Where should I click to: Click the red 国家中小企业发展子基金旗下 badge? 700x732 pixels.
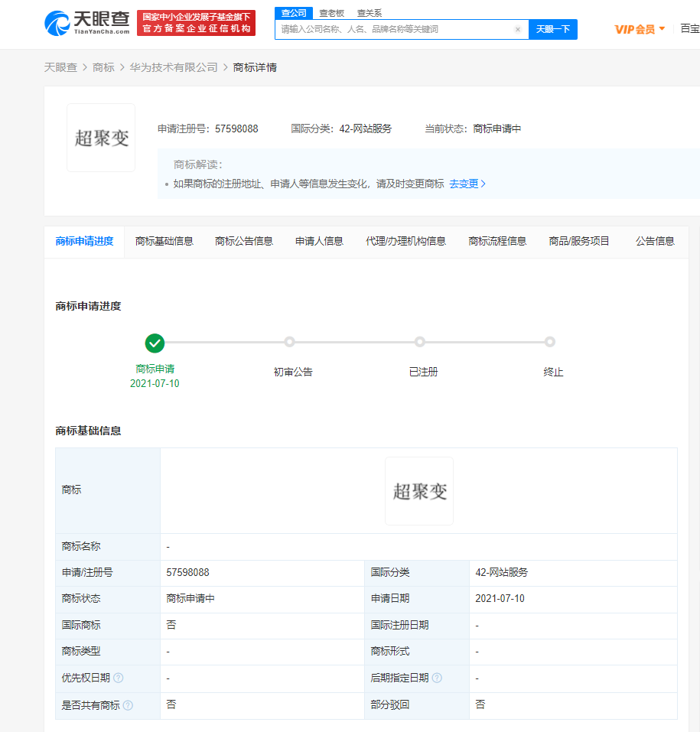196,21
